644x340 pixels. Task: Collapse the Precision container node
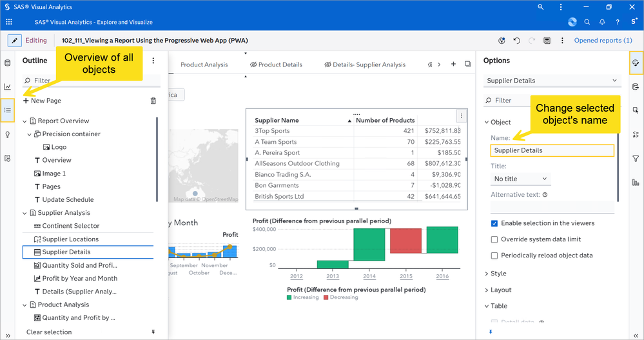29,134
